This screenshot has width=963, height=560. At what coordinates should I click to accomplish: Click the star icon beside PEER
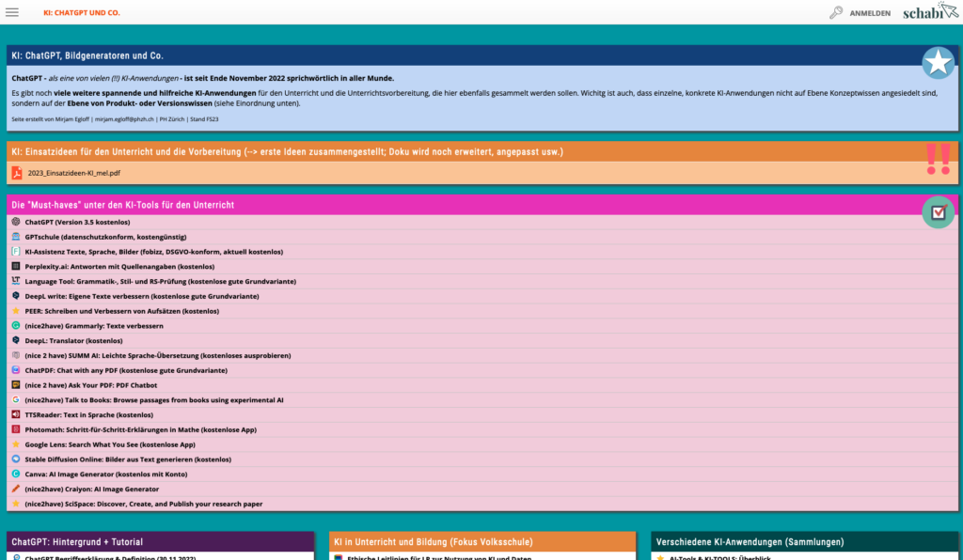click(x=16, y=310)
